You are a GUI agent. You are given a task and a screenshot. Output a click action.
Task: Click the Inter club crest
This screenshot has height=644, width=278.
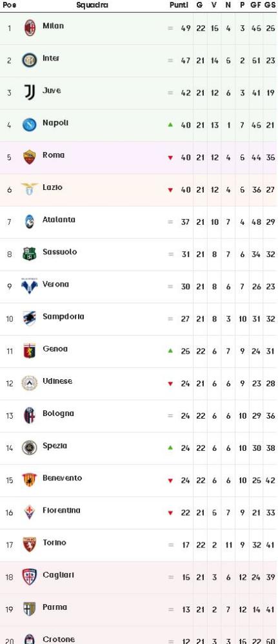pyautogui.click(x=29, y=61)
